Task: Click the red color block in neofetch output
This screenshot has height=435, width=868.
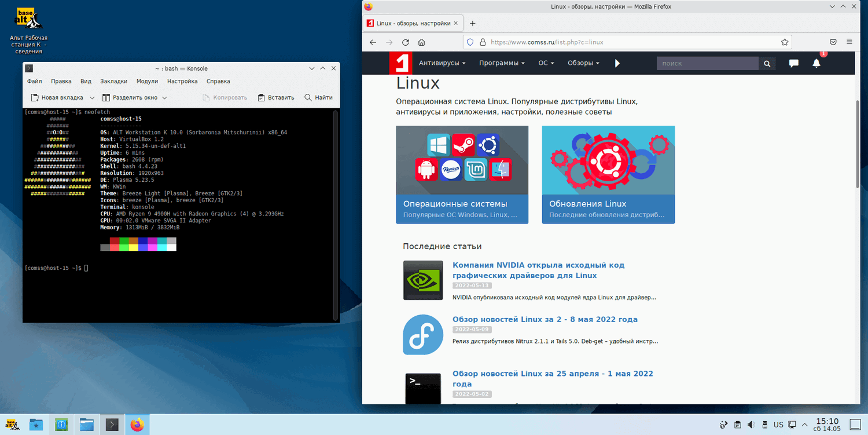Action: 115,240
